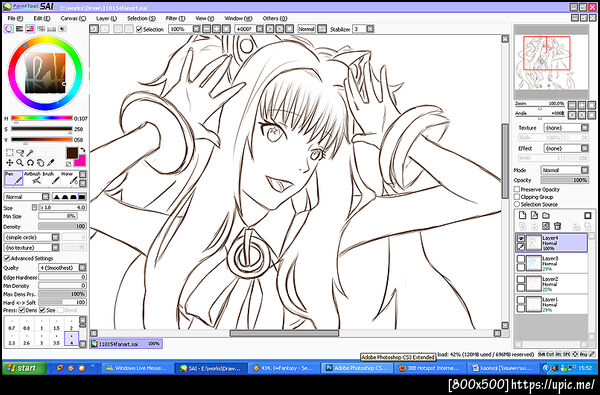Image resolution: width=600 pixels, height=395 pixels.
Task: Select the rectangular Selection tool
Action: (x=10, y=153)
